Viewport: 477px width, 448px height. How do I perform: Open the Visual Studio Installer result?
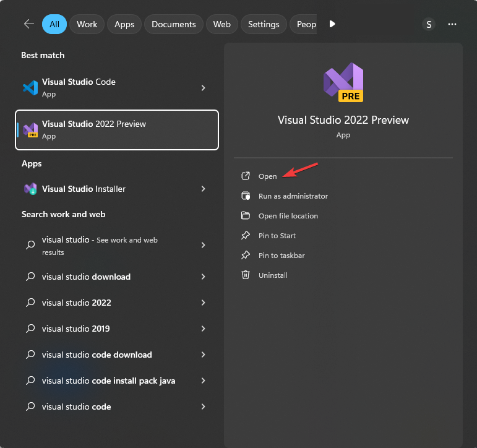click(117, 189)
